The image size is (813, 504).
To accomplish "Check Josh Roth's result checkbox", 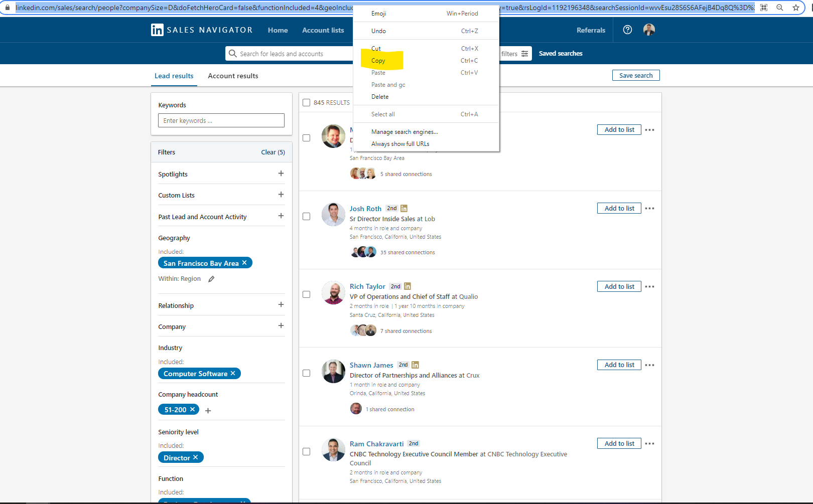I will tap(306, 216).
